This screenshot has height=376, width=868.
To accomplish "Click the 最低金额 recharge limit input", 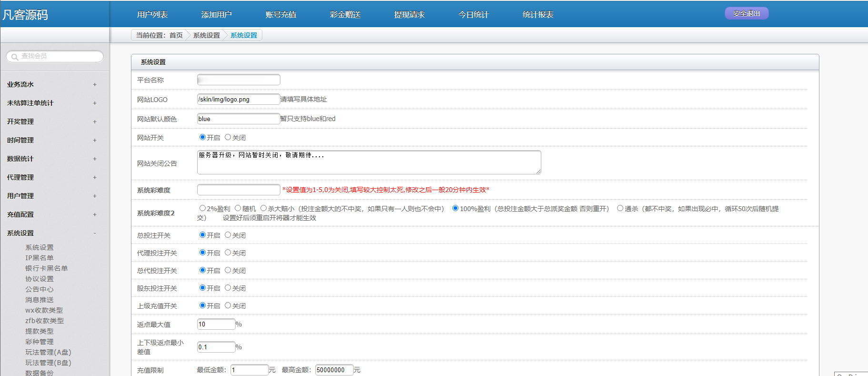I will point(249,370).
